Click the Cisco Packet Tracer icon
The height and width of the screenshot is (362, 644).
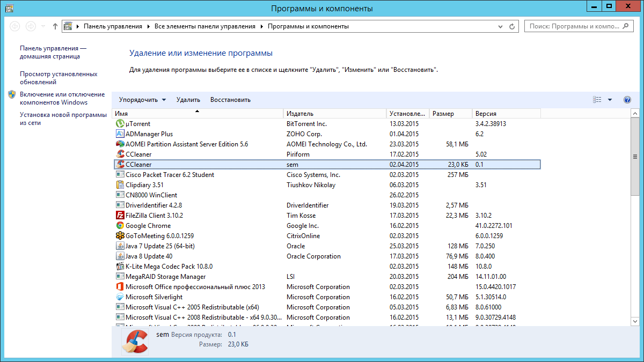(120, 175)
